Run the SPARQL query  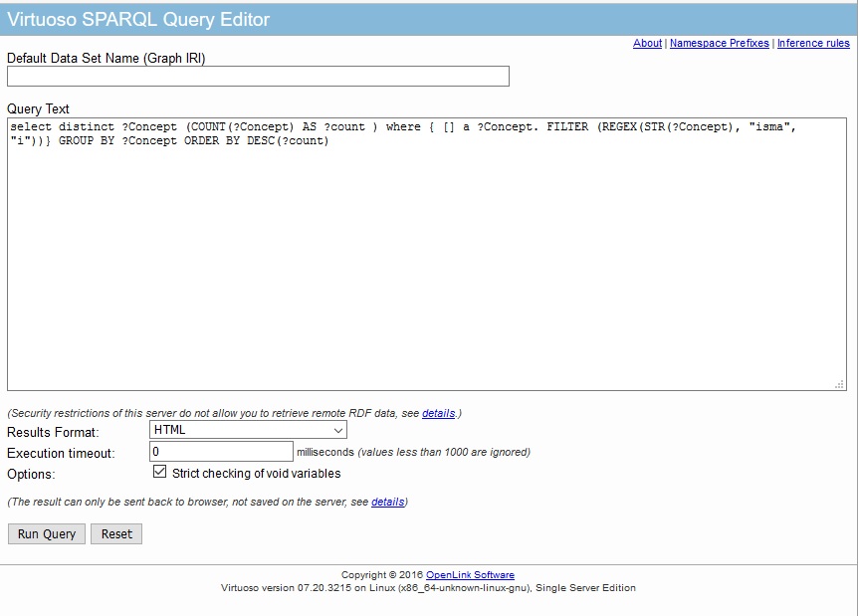[47, 534]
